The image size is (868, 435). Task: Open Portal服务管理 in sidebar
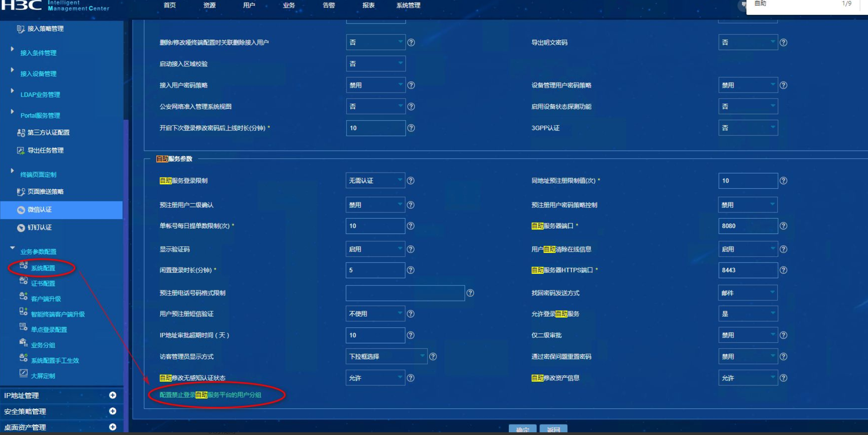pos(40,116)
